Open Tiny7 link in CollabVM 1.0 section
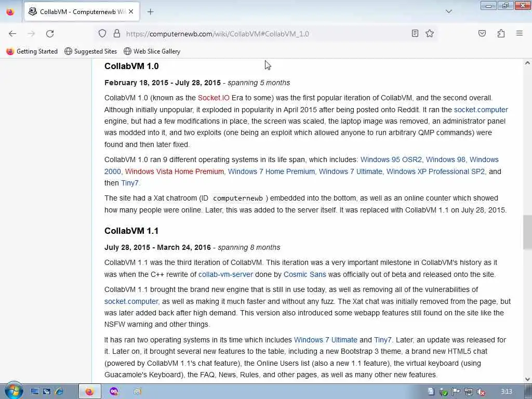 pos(129,183)
